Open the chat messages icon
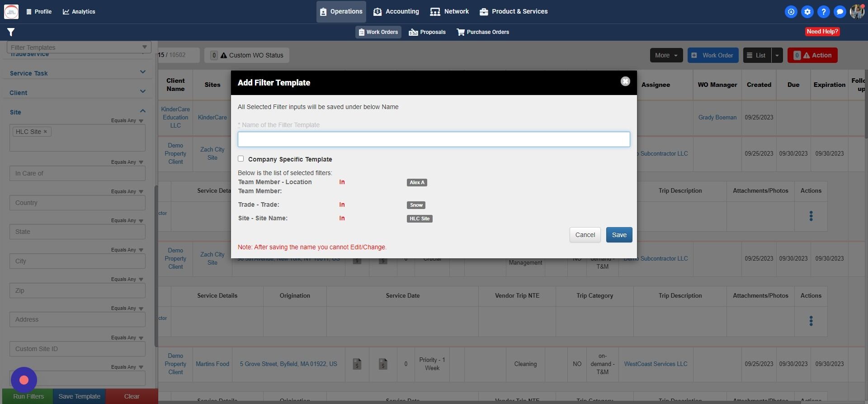Image resolution: width=868 pixels, height=404 pixels. (x=840, y=12)
